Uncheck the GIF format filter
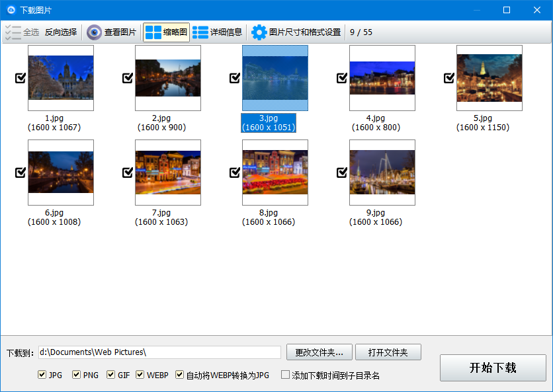The width and height of the screenshot is (553, 392). point(111,374)
